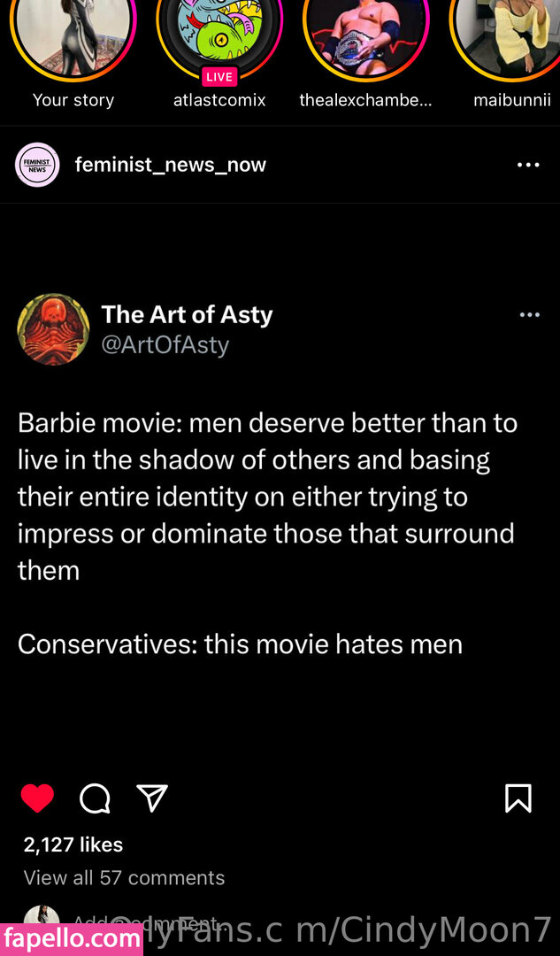
Task: Open thealexchambe... story circle
Action: point(365,38)
